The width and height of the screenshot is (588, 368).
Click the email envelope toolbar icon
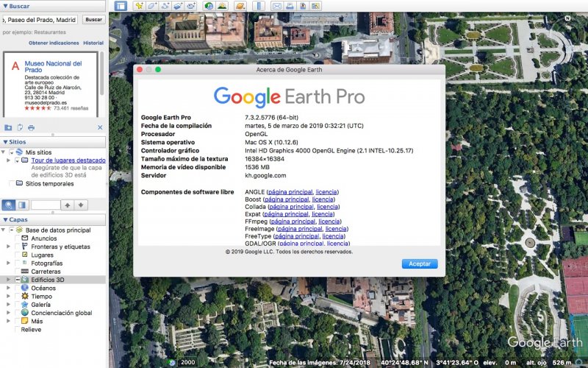point(277,6)
